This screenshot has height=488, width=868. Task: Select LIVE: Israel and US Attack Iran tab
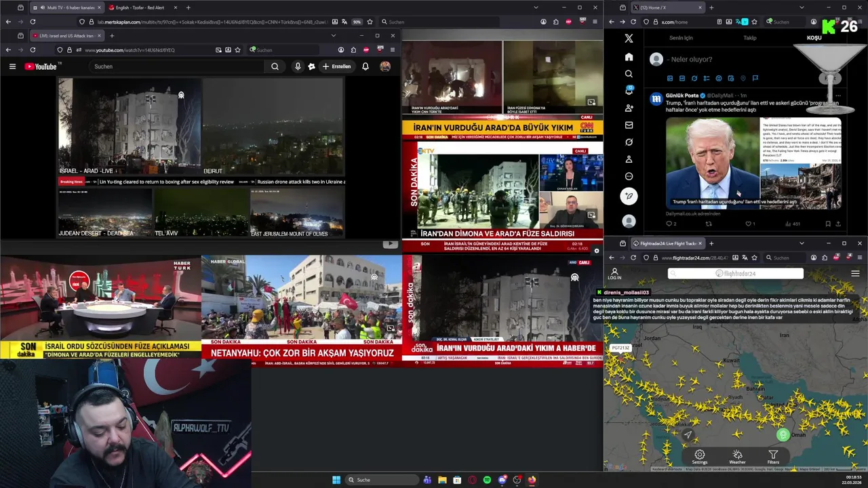click(x=66, y=35)
